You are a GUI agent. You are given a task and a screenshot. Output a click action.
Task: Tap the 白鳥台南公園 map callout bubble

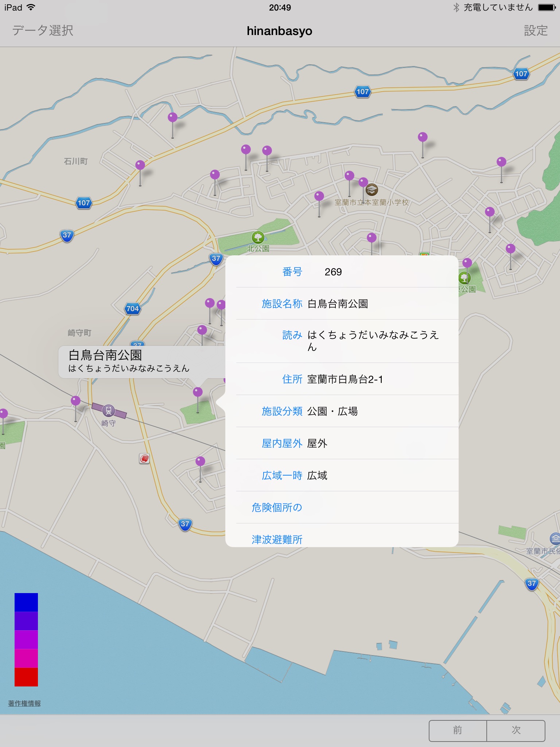click(141, 362)
